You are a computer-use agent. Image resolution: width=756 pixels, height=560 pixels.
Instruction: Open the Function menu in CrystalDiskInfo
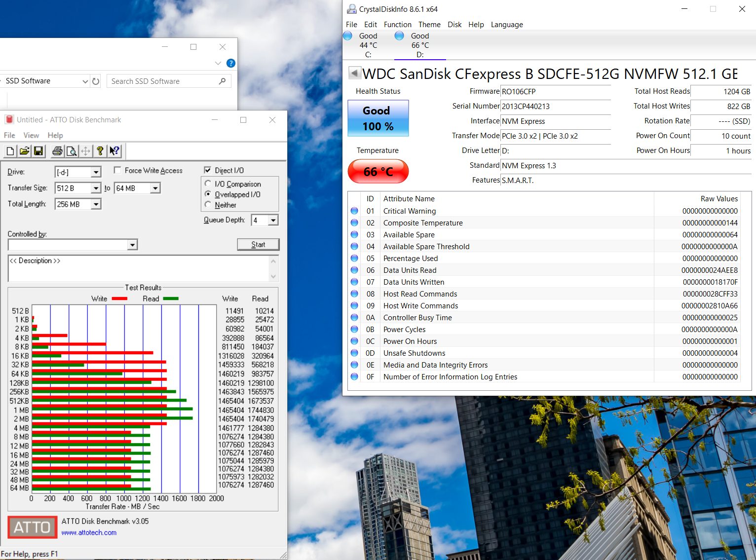tap(397, 25)
